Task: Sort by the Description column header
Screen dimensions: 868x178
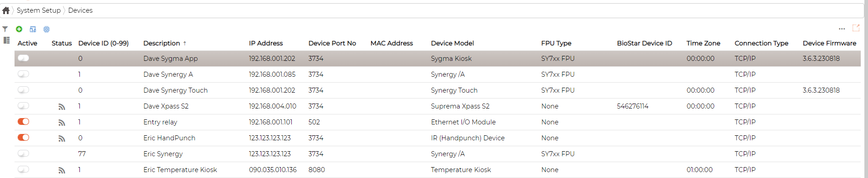Action: point(162,43)
